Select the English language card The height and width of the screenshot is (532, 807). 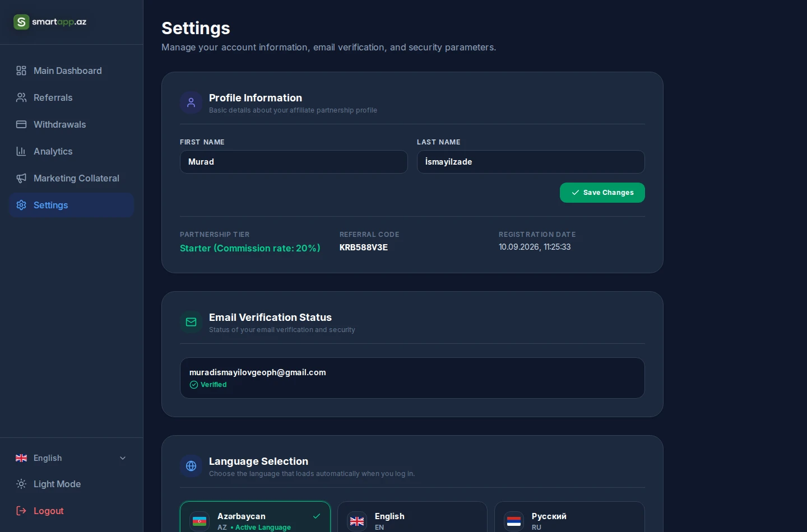(x=412, y=517)
